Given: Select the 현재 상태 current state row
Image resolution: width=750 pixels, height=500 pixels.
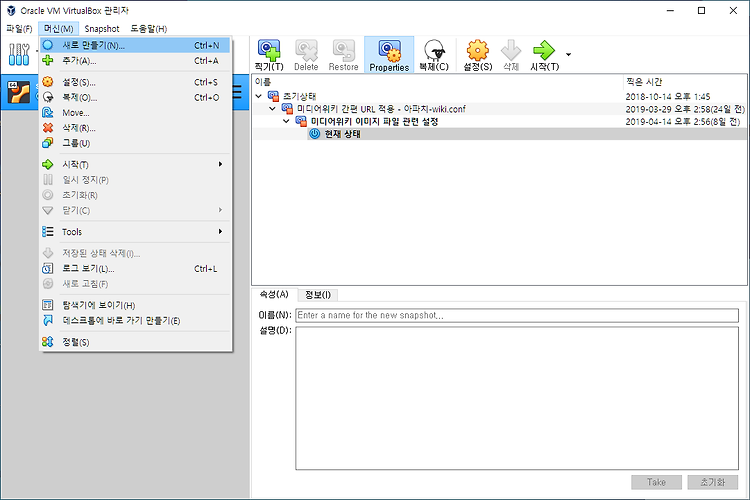Looking at the screenshot, I should [x=499, y=134].
